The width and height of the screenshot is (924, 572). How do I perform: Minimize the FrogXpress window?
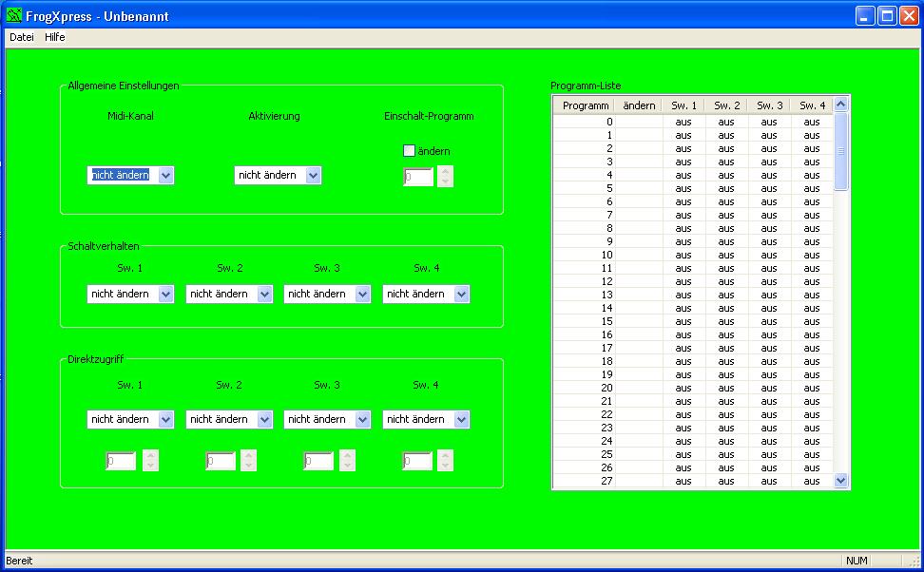pyautogui.click(x=864, y=16)
